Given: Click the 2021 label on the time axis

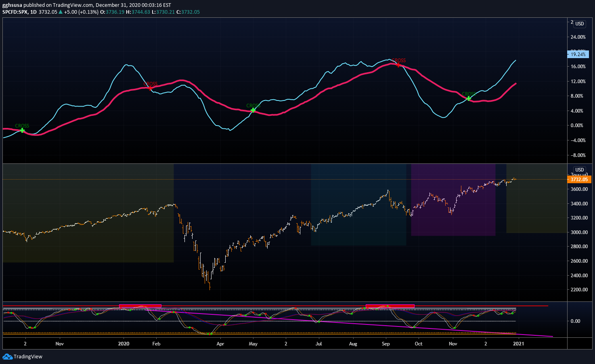Looking at the screenshot, I should click(518, 344).
